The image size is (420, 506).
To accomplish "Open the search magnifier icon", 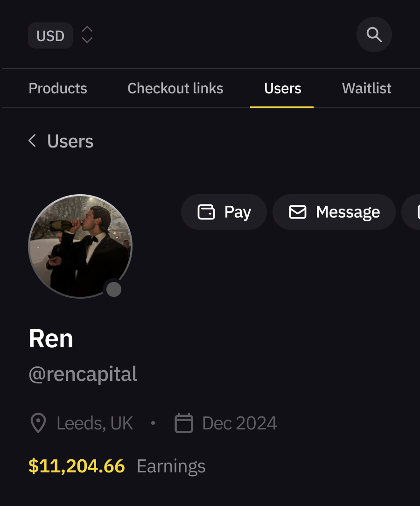I will coord(374,35).
